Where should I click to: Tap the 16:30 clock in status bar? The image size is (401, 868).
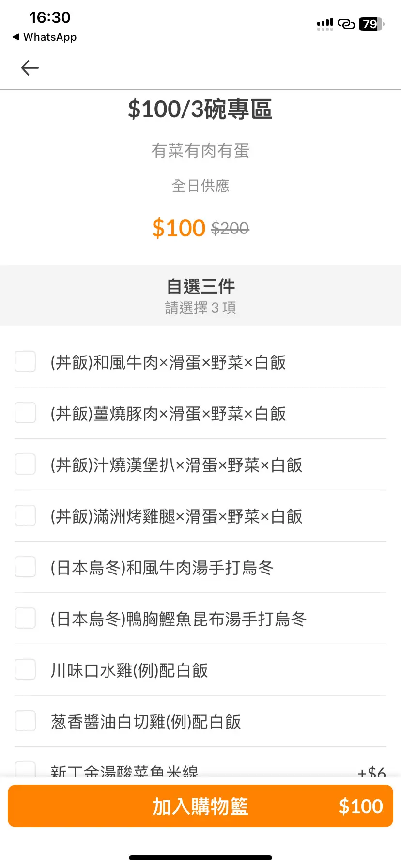pos(50,17)
